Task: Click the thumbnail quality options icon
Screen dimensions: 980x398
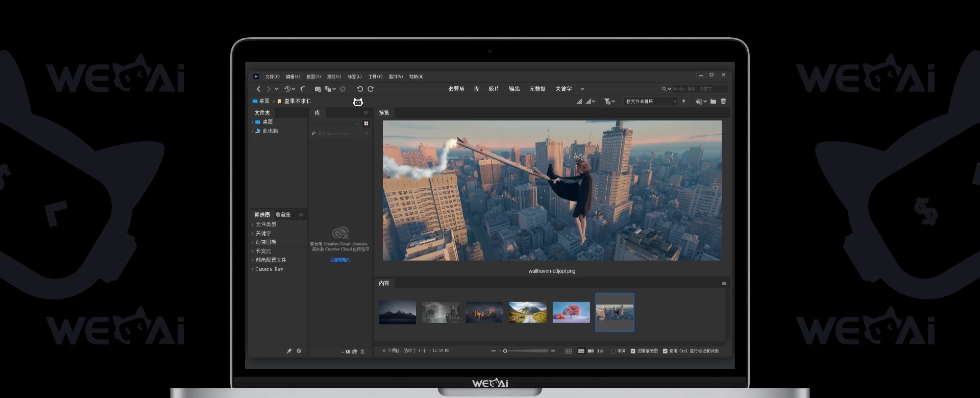Action: [x=590, y=102]
